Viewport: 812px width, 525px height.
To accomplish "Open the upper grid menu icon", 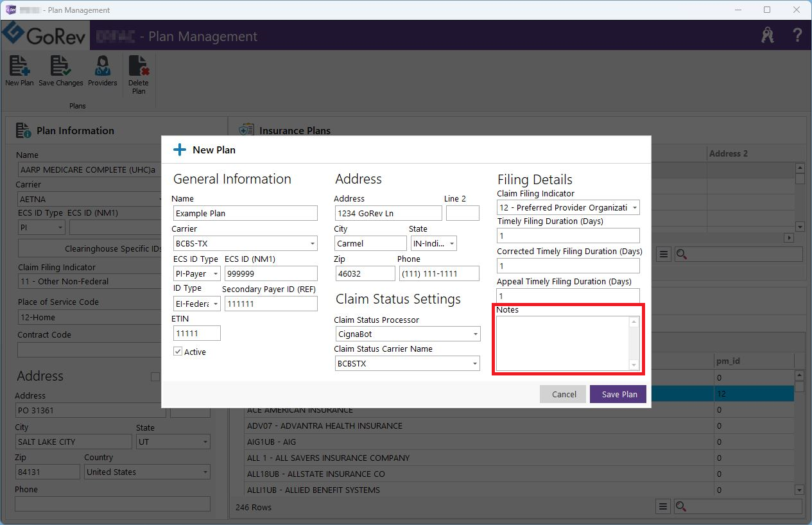I will [x=664, y=255].
